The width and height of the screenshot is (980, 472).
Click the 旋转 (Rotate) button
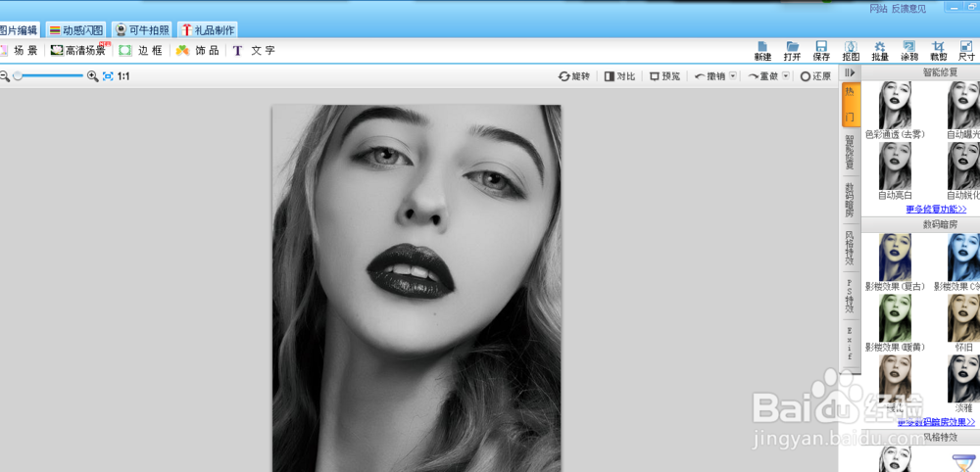tap(573, 76)
